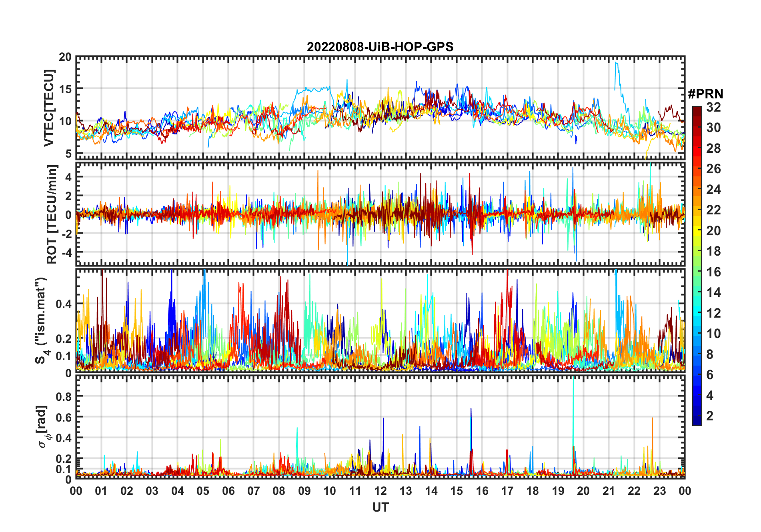Pick UT axis hour label 13
The width and height of the screenshot is (761, 532).
(406, 491)
